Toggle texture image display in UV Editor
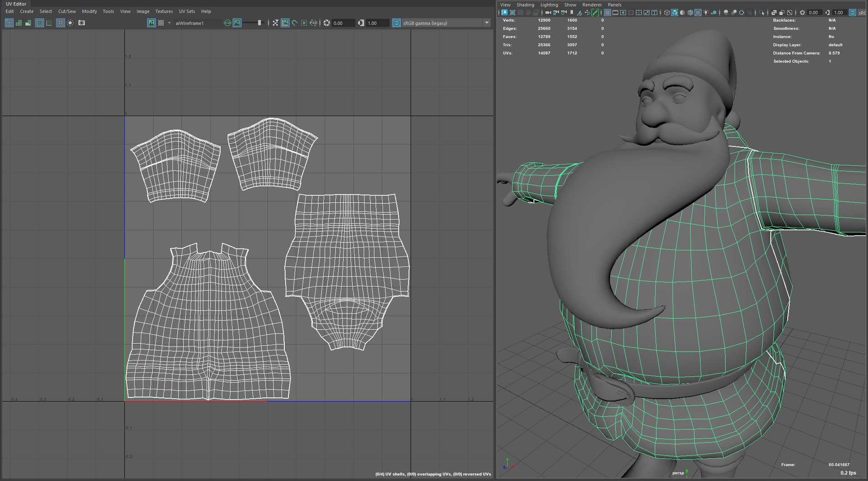Image resolution: width=868 pixels, height=481 pixels. 151,23
